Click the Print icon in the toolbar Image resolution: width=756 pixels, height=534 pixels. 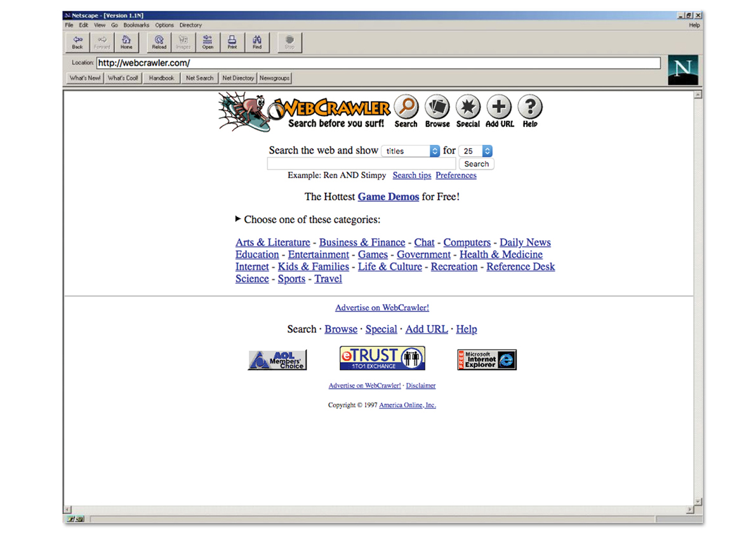pos(232,42)
